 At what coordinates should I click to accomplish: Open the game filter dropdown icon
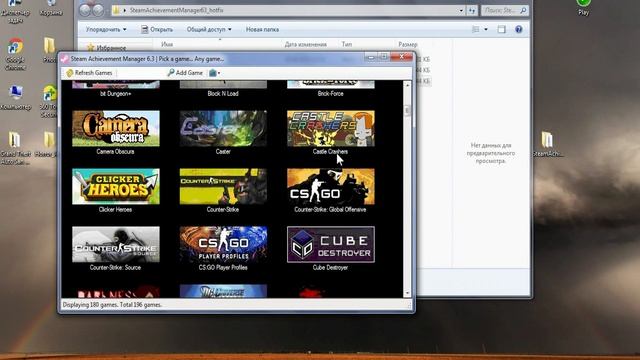click(215, 73)
